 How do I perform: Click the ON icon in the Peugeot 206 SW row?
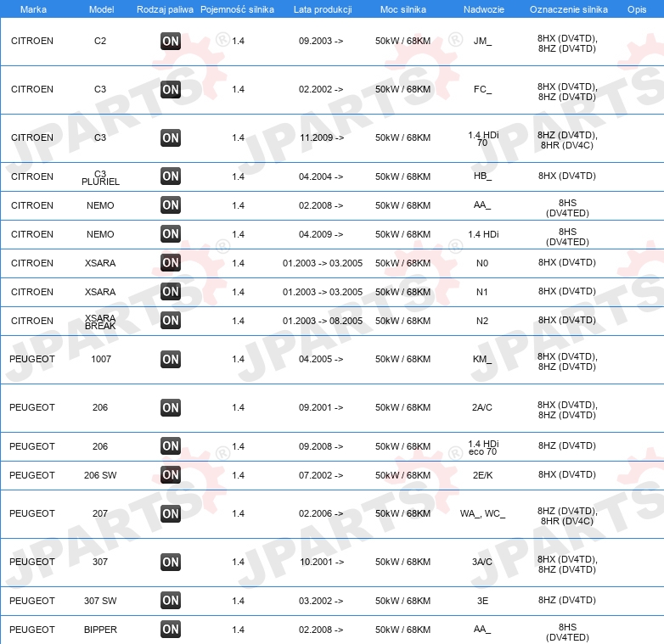171,475
